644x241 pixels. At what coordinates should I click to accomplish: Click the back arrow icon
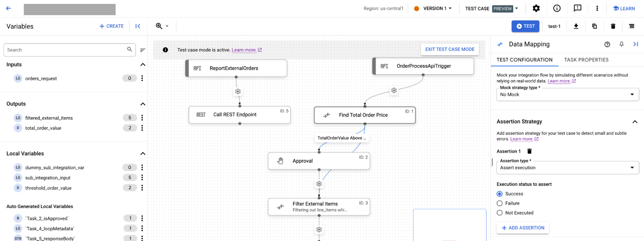(8, 8)
